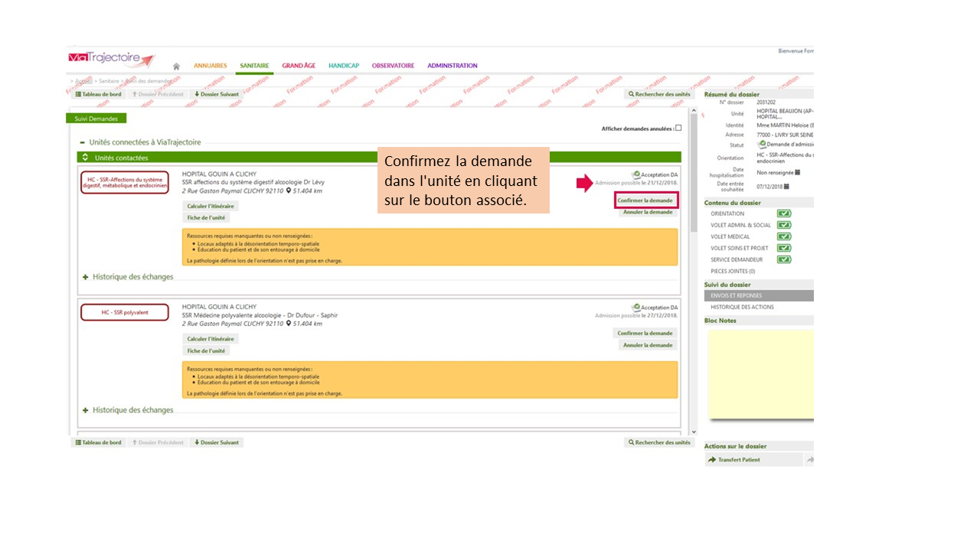Toggle the 'Unités contactées' sort arrows

(86, 158)
